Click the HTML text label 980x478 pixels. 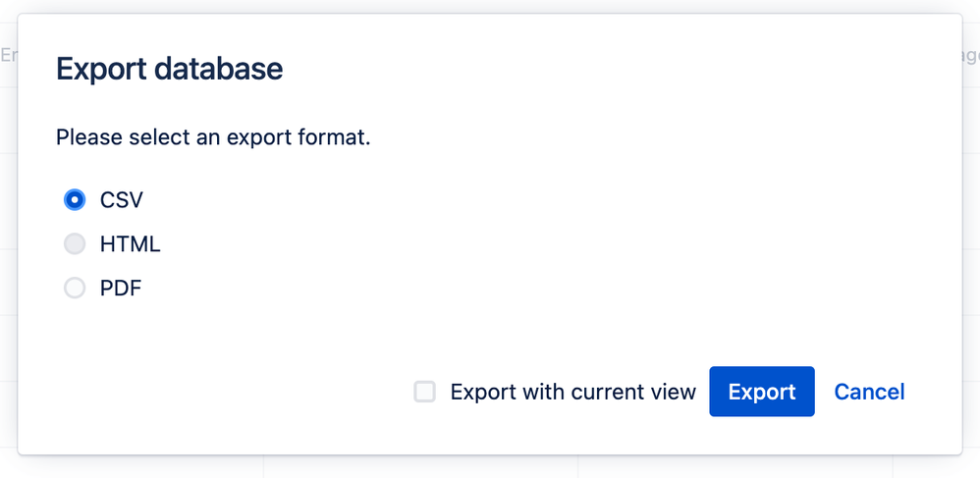130,244
